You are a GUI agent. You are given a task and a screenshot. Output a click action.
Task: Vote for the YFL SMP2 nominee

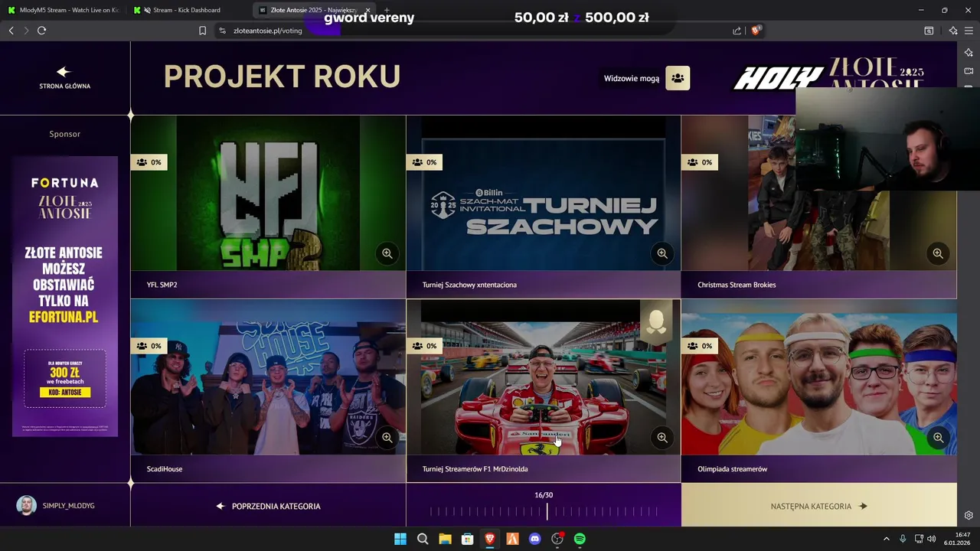pyautogui.click(x=268, y=207)
